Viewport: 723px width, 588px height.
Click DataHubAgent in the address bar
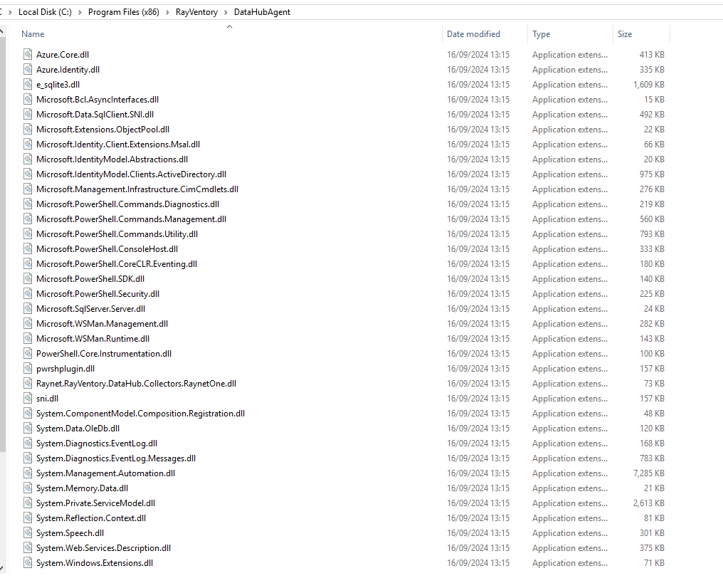coord(262,12)
